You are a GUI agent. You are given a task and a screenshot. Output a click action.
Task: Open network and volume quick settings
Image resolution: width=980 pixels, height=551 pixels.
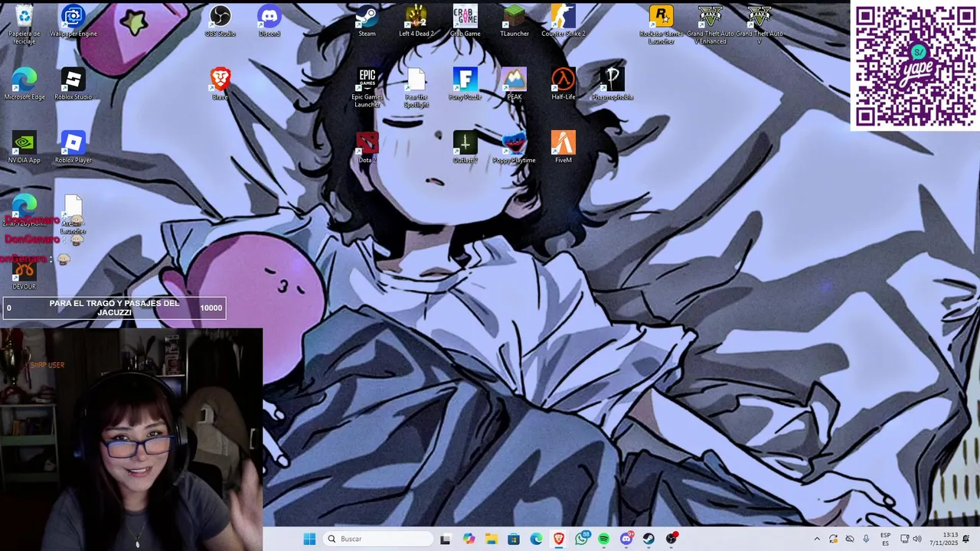(911, 539)
